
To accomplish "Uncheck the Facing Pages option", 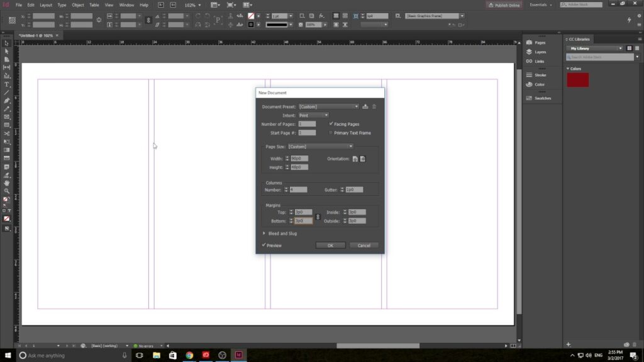I will tap(331, 124).
